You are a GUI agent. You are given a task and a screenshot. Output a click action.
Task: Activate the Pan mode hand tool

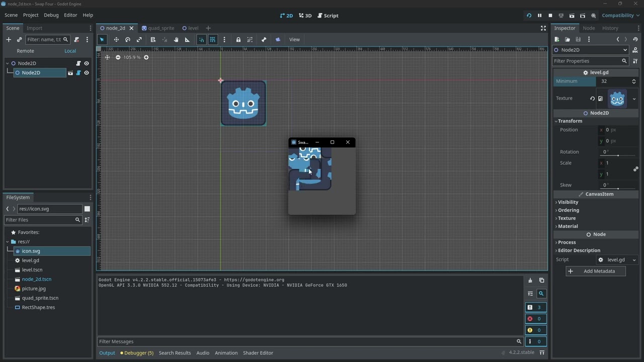pos(176,40)
